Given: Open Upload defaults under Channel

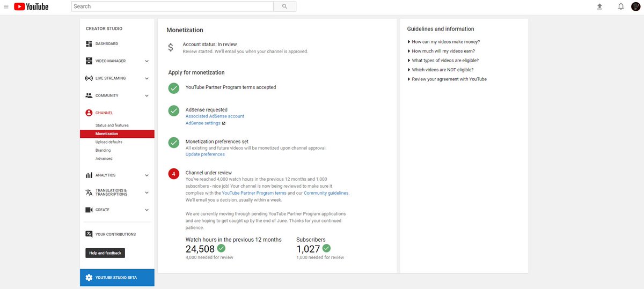Looking at the screenshot, I should (109, 142).
